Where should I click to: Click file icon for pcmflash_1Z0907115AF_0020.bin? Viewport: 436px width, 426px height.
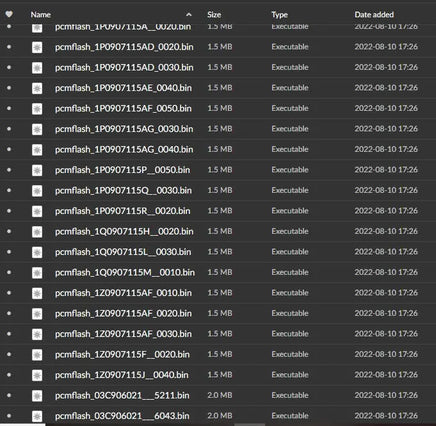pyautogui.click(x=37, y=314)
